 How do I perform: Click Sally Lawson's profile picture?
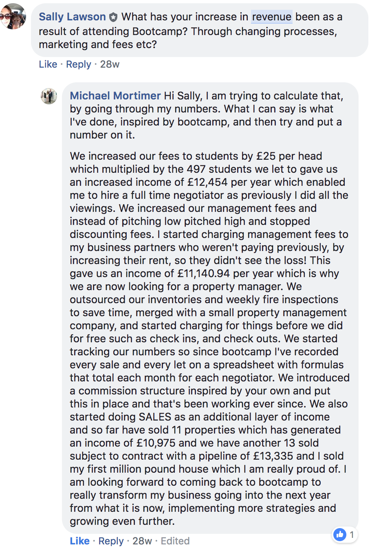[x=13, y=16]
